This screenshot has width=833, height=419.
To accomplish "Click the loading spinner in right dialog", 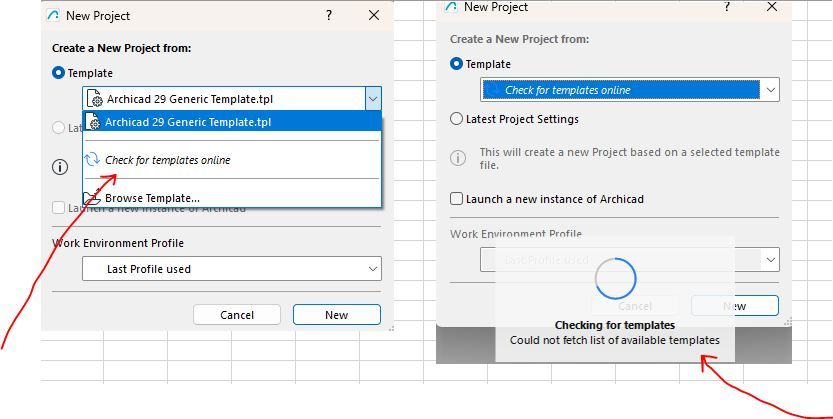I will click(x=615, y=278).
